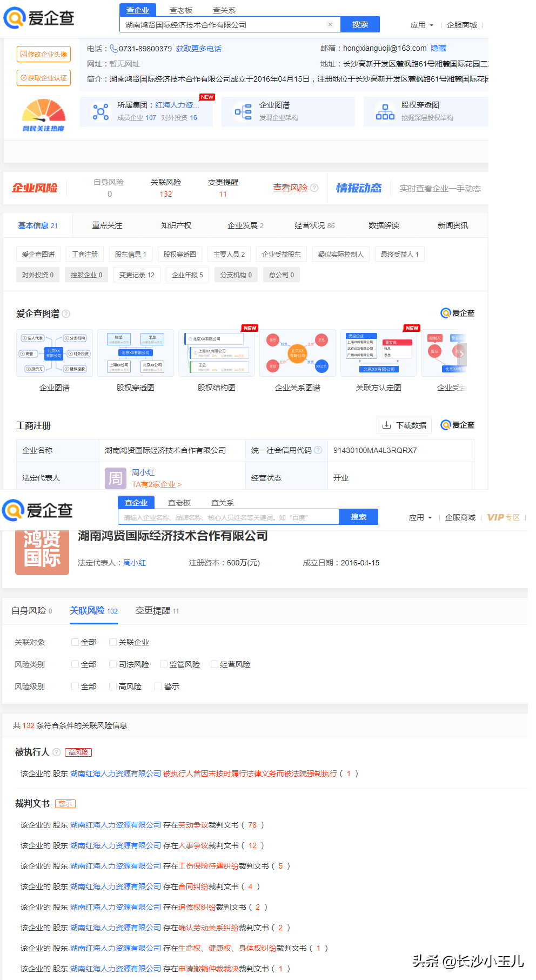The height and width of the screenshot is (980, 536).
Task: Select the 变更提醒 11 tab in lower section
Action: click(x=157, y=610)
